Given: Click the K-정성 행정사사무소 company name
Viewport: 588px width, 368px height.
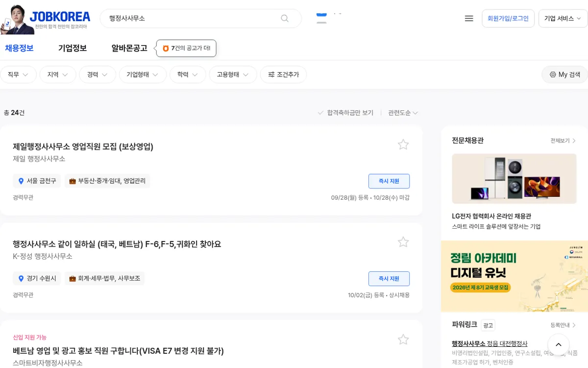Looking at the screenshot, I should (43, 256).
